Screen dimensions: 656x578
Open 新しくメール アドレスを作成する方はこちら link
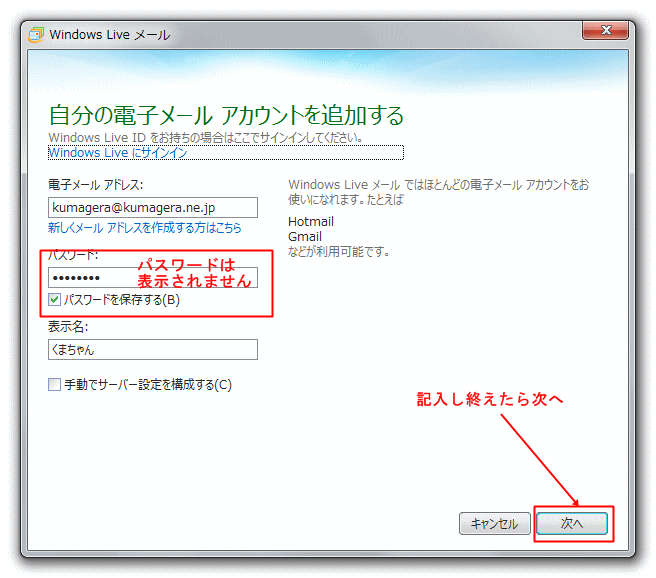click(145, 228)
